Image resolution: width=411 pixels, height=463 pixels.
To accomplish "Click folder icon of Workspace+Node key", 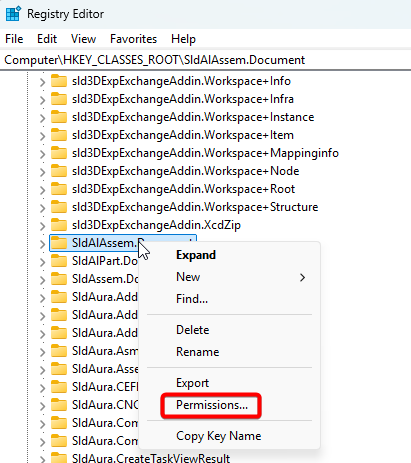I will pos(59,171).
